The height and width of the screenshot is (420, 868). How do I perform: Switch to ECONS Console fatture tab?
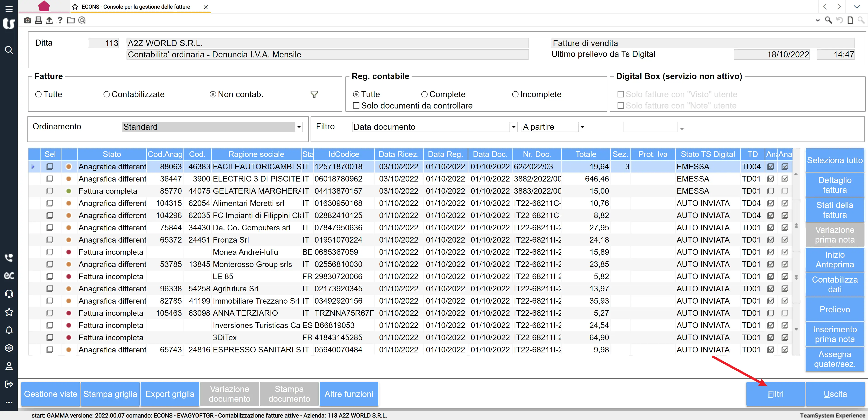136,7
